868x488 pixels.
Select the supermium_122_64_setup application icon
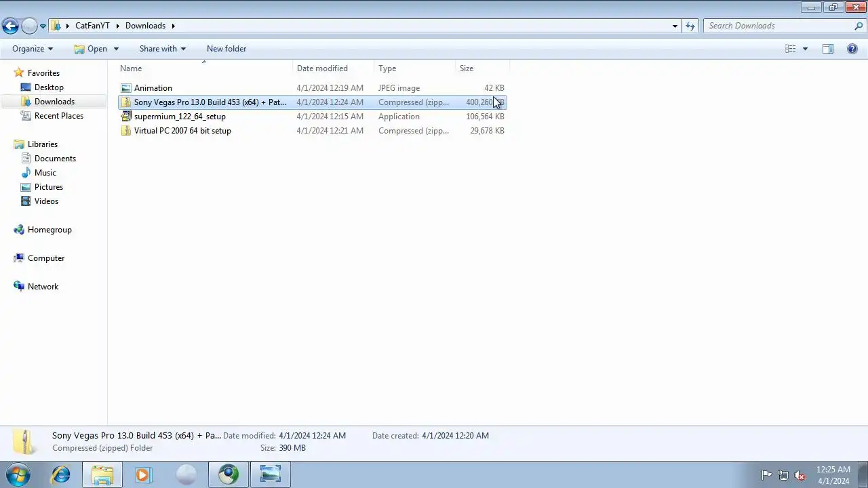click(x=125, y=117)
